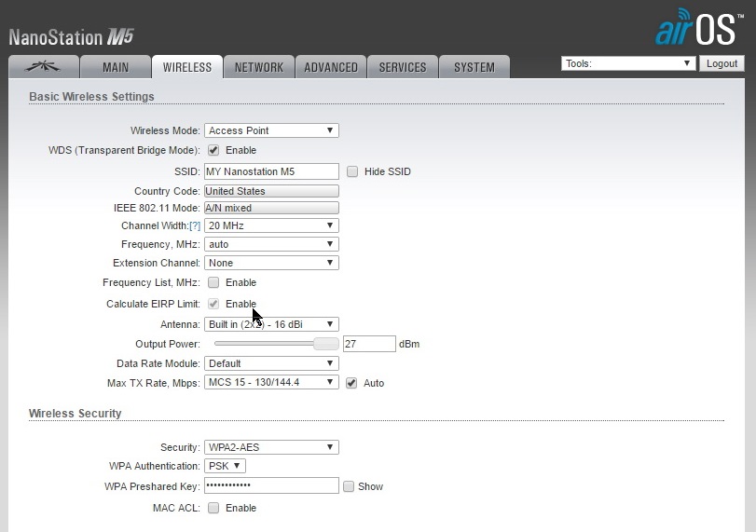This screenshot has height=532, width=756.
Task: Select the WIRELESS tab
Action: (187, 66)
